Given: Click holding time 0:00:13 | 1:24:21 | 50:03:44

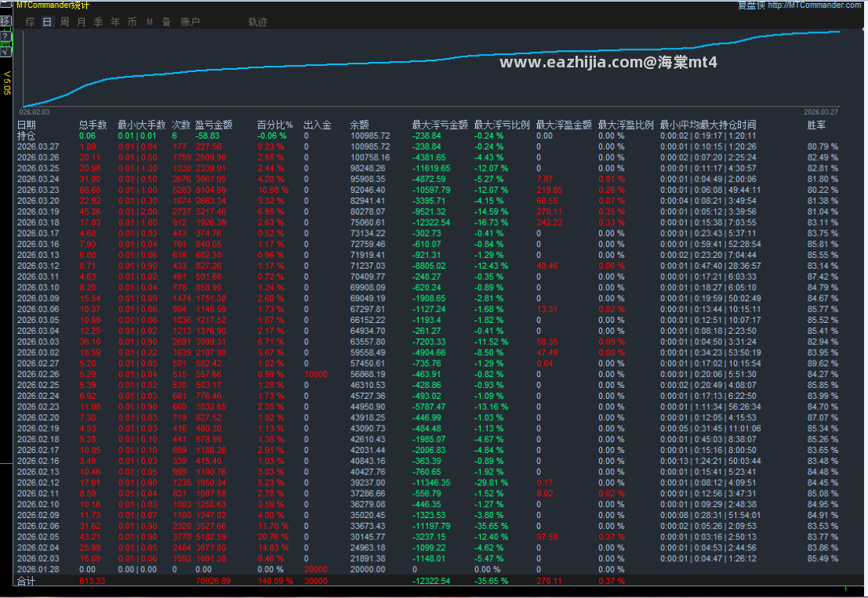Looking at the screenshot, I should (710, 461).
